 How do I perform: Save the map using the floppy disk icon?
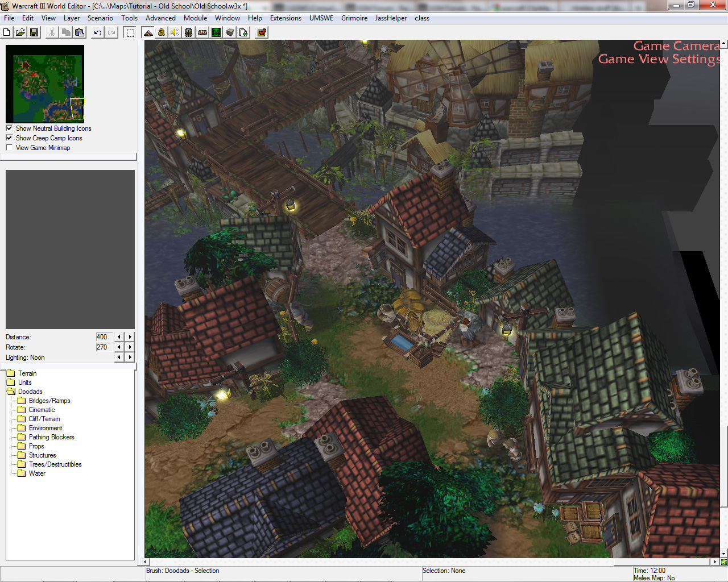(x=34, y=32)
